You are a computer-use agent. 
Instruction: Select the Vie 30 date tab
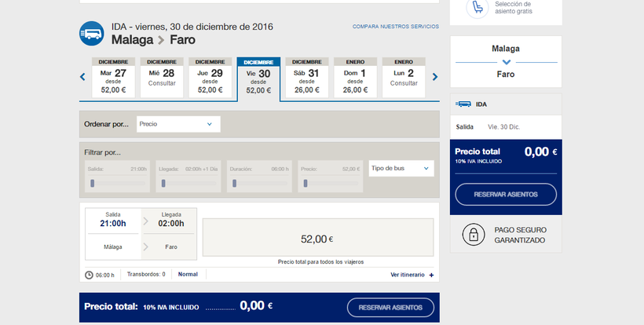click(x=258, y=79)
